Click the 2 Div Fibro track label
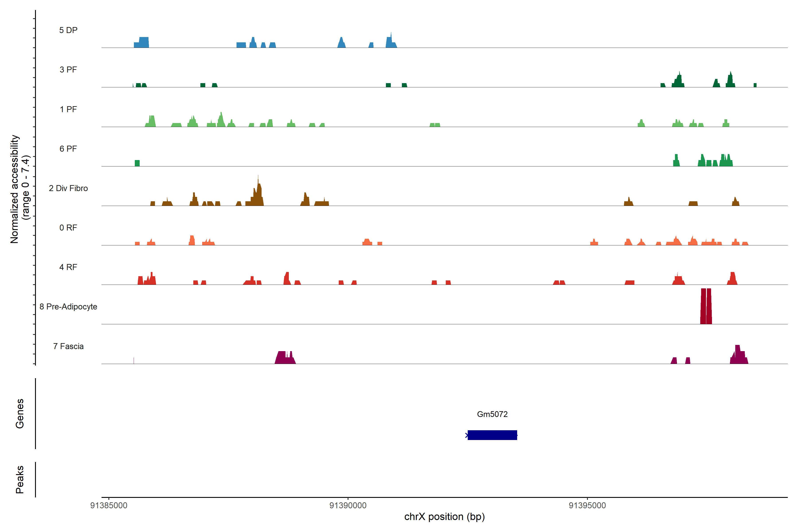 68,188
